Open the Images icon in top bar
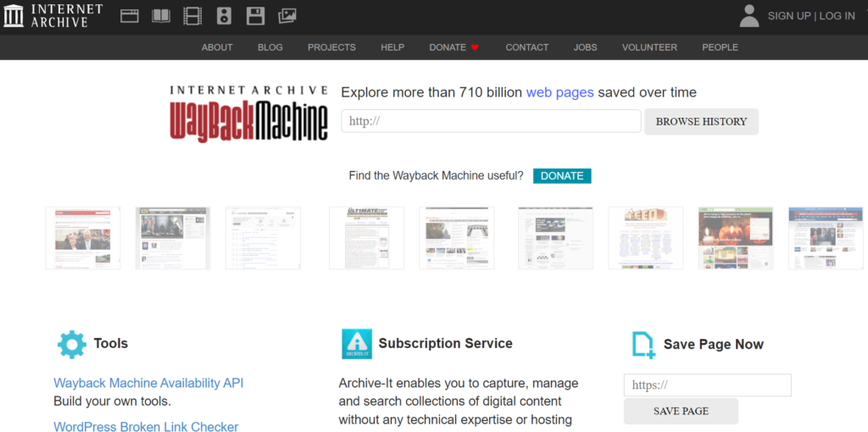Screen dimensions: 868x432 287,15
